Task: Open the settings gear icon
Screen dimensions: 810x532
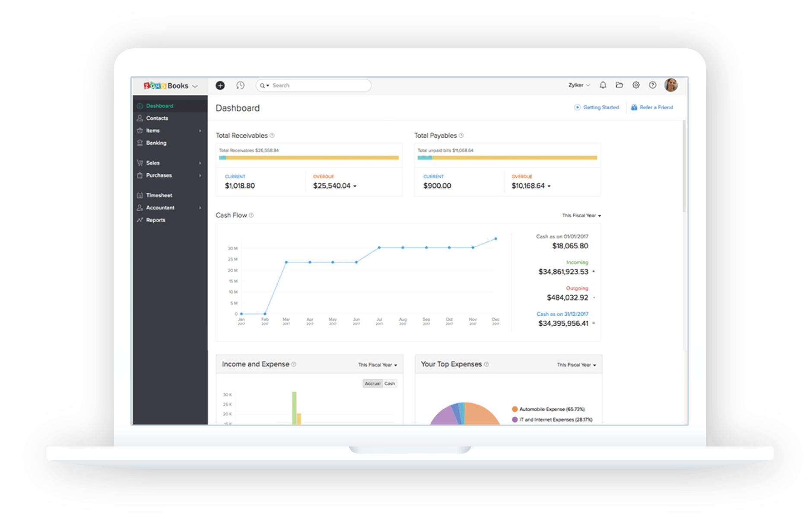Action: 636,85
